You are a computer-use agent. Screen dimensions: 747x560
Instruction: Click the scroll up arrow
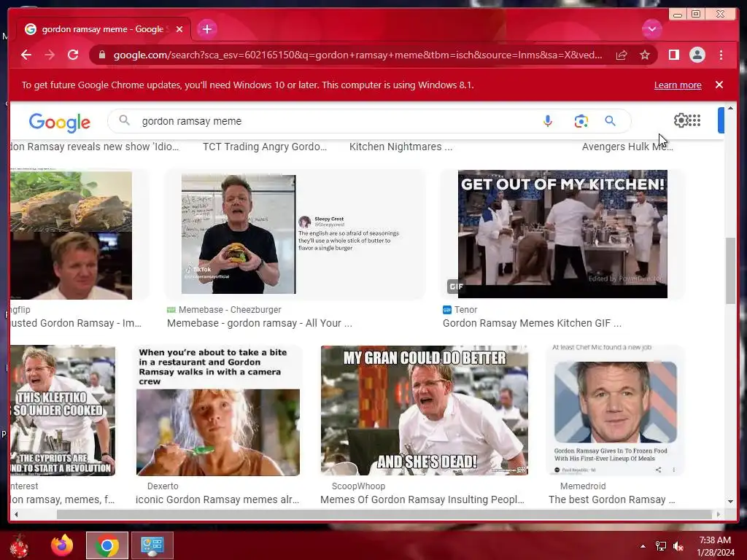pos(730,109)
